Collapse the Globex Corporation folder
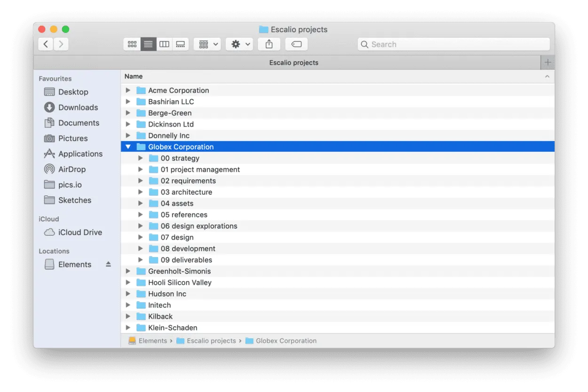This screenshot has width=588, height=392. click(x=127, y=146)
